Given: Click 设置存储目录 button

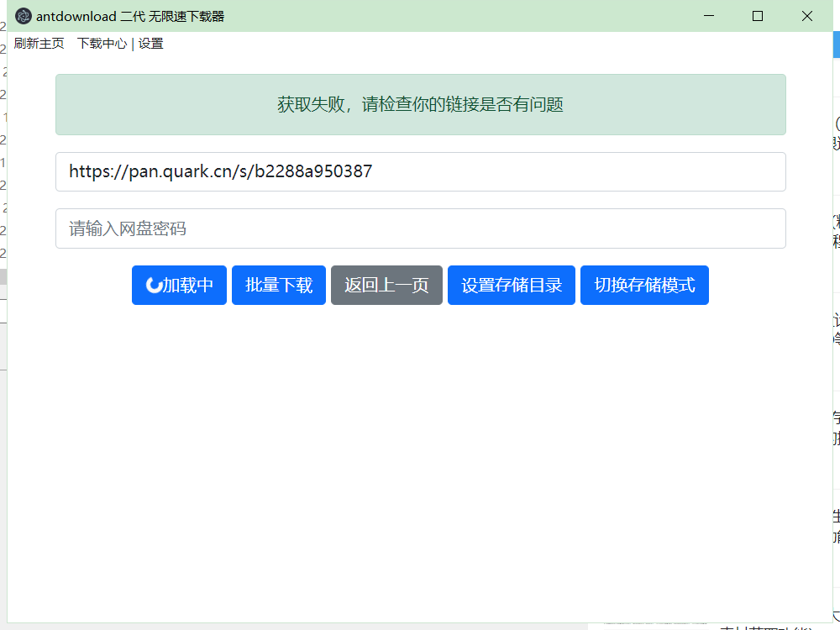Looking at the screenshot, I should click(x=512, y=285).
